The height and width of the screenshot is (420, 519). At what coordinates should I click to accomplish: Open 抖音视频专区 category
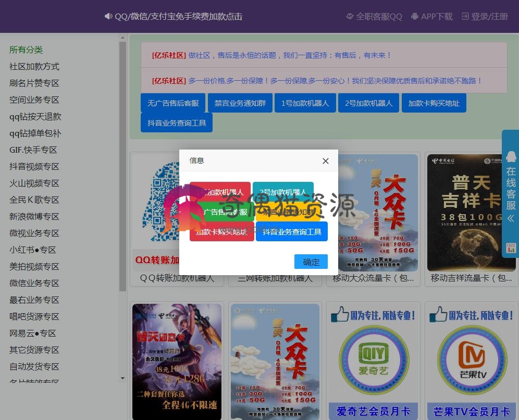tap(34, 167)
